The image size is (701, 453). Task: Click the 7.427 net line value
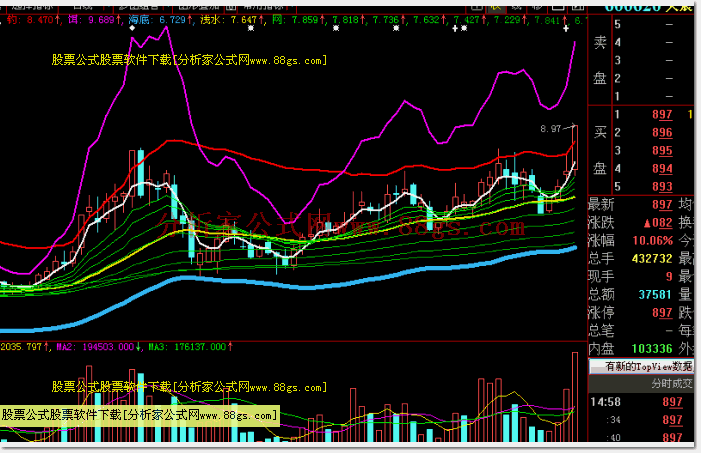pyautogui.click(x=470, y=20)
